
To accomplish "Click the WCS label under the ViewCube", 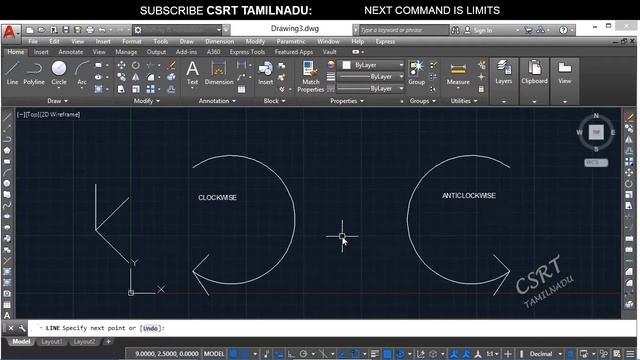I will click(x=596, y=162).
